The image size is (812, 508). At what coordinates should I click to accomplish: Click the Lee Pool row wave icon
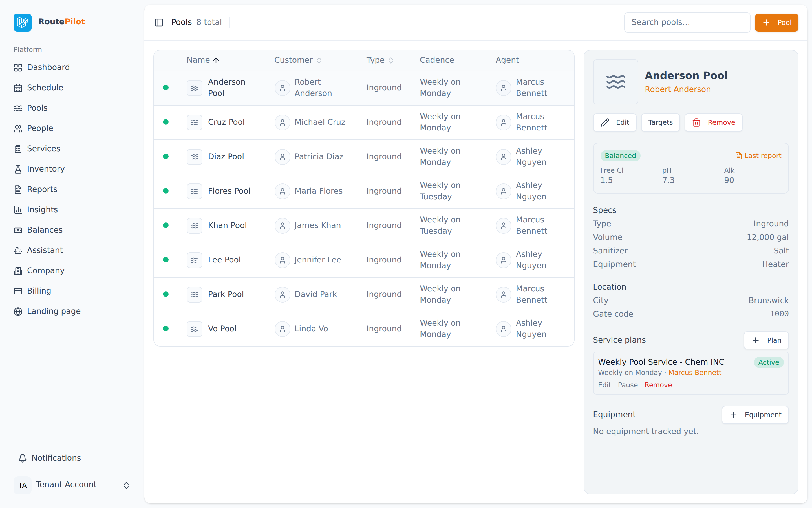coord(195,260)
